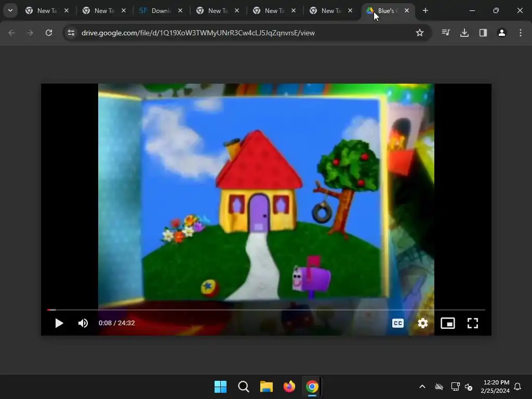
Task: Click the OneDrive tray icon
Action: coord(439,387)
